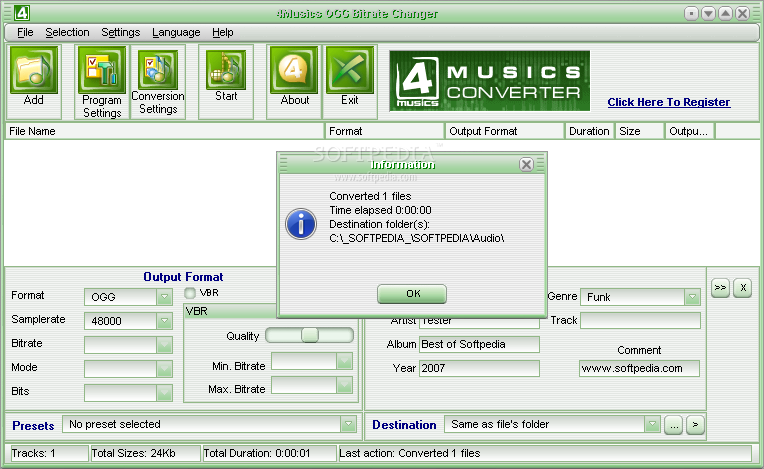Expand the Destination folder dropdown

coord(652,424)
